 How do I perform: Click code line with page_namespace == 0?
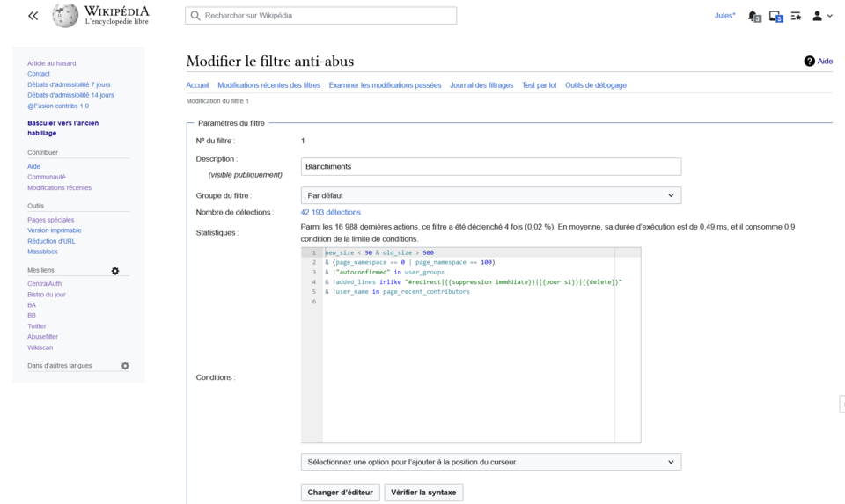(409, 262)
